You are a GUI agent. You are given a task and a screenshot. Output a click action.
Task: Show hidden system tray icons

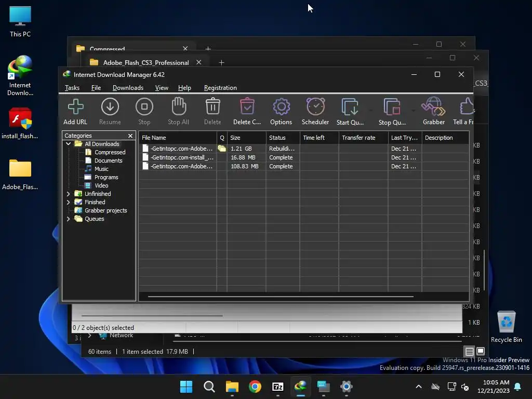419,387
